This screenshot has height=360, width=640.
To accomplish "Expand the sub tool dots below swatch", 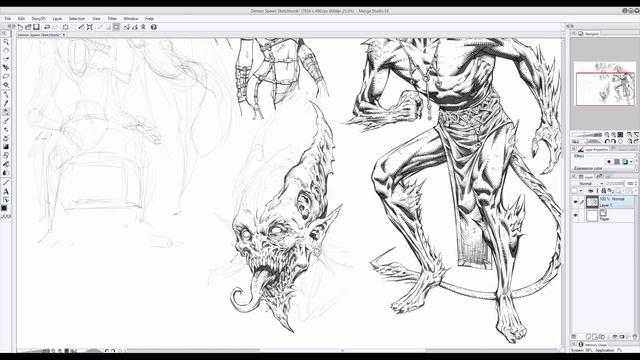I will 6,217.
